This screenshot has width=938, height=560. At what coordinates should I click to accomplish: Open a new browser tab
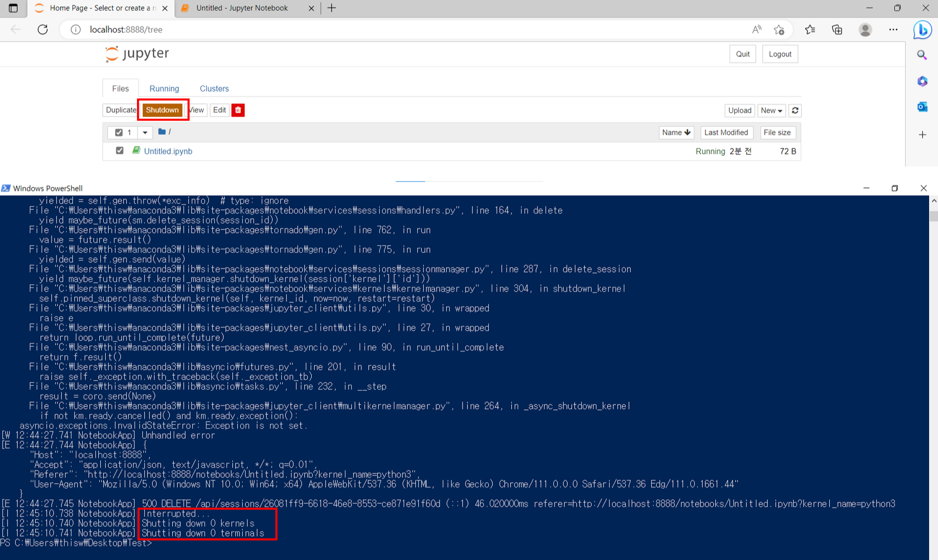(332, 8)
